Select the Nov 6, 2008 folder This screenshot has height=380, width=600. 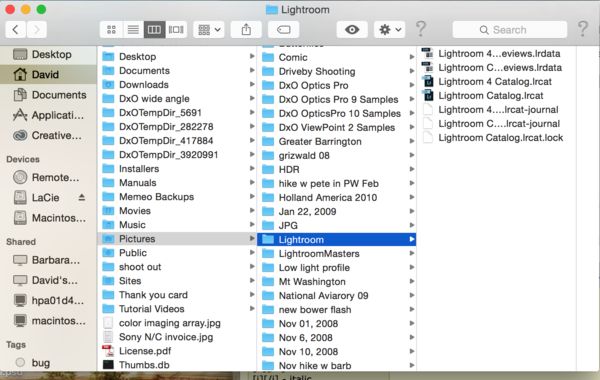(337, 338)
